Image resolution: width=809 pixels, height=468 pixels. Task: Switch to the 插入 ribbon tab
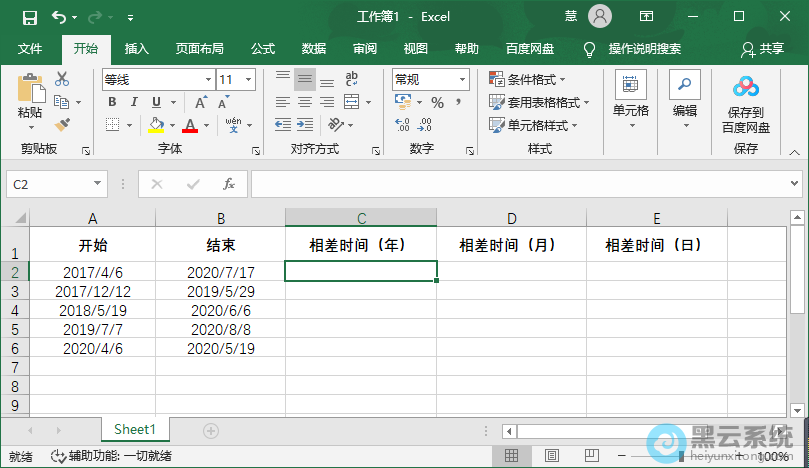[x=137, y=48]
